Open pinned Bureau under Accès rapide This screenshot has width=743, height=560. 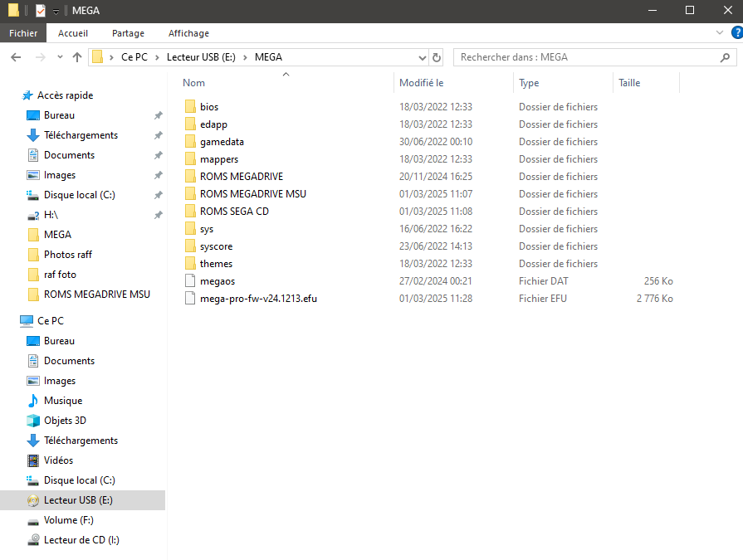click(x=59, y=115)
